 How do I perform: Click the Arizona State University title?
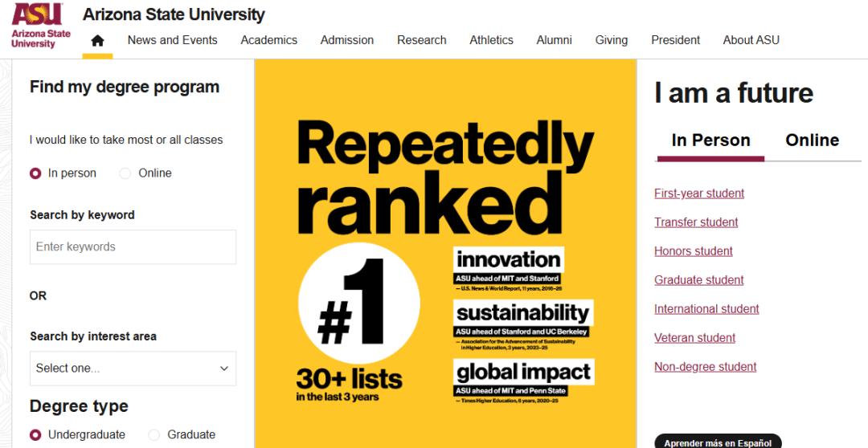click(x=174, y=14)
